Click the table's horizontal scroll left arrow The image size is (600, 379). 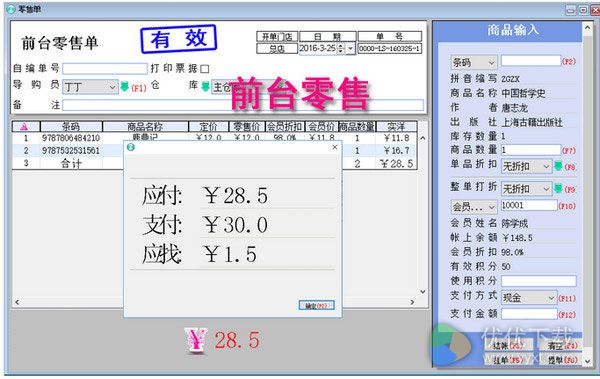tap(17, 302)
